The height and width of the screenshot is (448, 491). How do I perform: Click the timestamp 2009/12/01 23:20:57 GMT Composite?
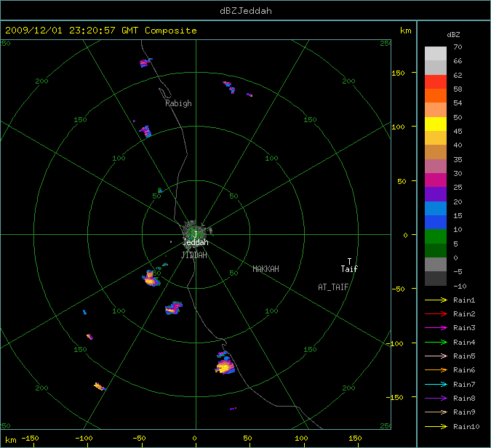[x=101, y=31]
